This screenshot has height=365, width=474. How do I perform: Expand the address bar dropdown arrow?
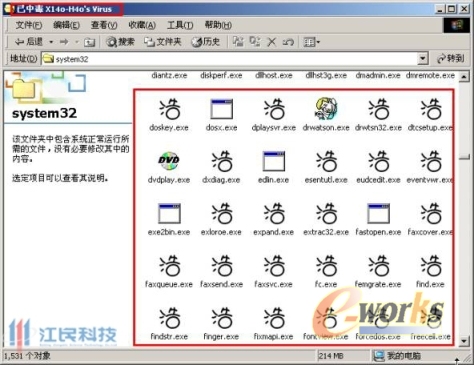422,59
